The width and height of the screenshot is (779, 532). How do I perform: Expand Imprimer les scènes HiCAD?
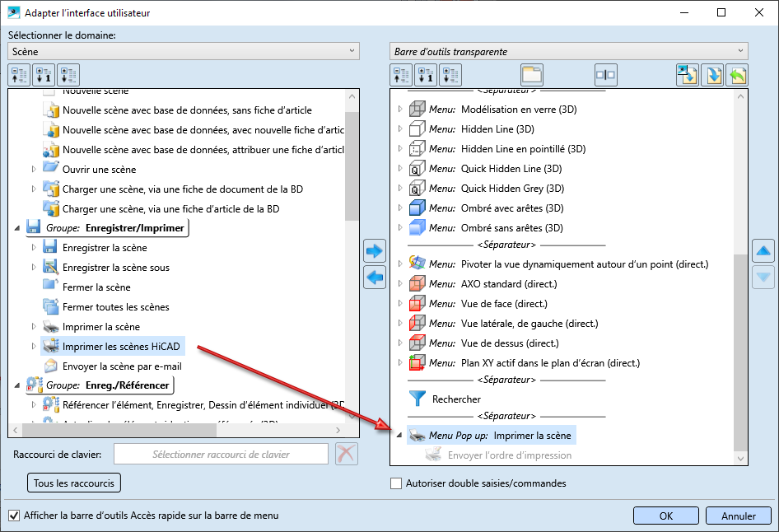[x=33, y=346]
